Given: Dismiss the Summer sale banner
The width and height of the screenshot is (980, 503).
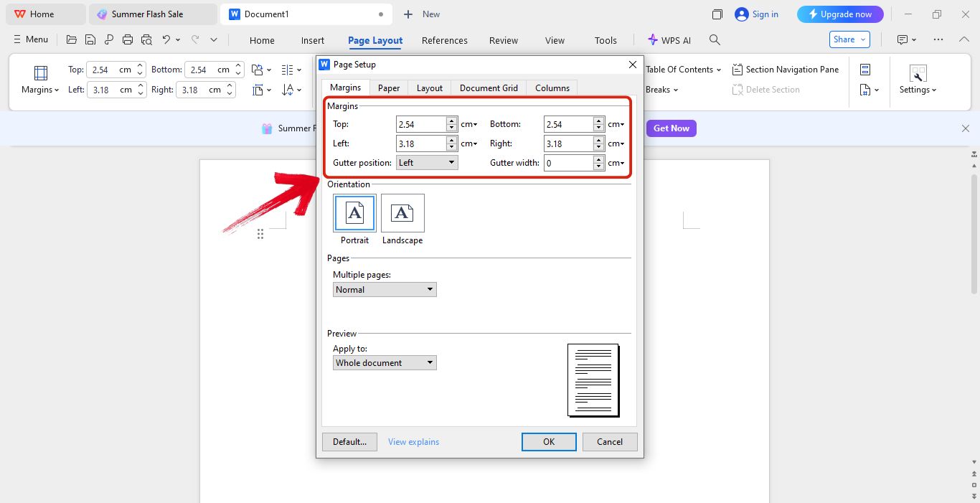Looking at the screenshot, I should point(965,128).
